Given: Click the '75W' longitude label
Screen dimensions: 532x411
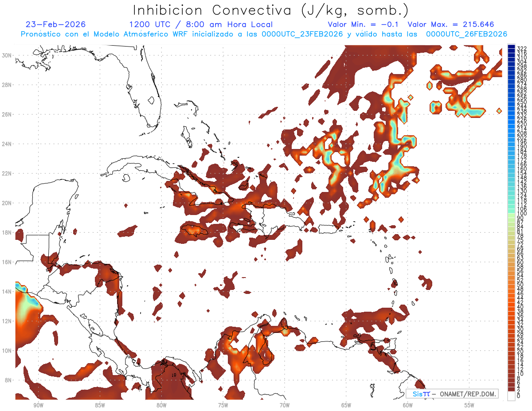Looking at the screenshot, I should (223, 405).
